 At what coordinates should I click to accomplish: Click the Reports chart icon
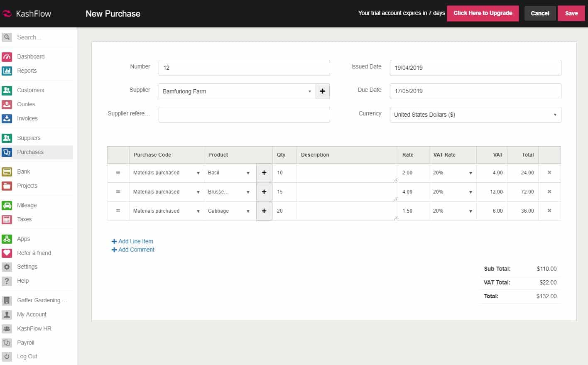coord(7,71)
